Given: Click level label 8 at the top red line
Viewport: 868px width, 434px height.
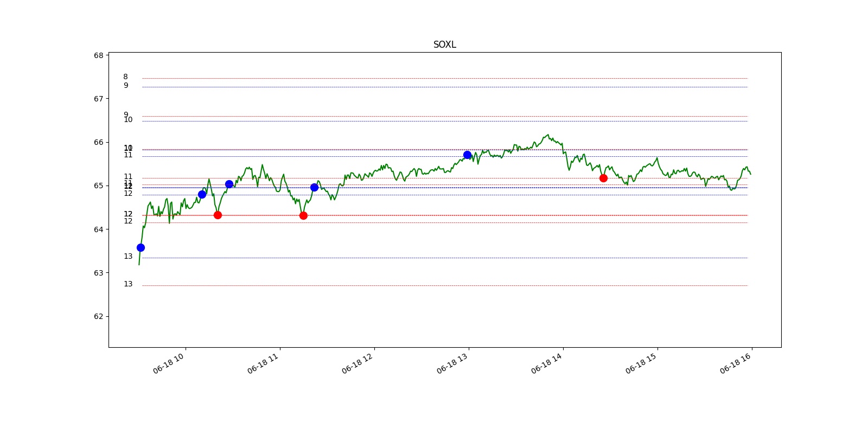Looking at the screenshot, I should pos(125,77).
